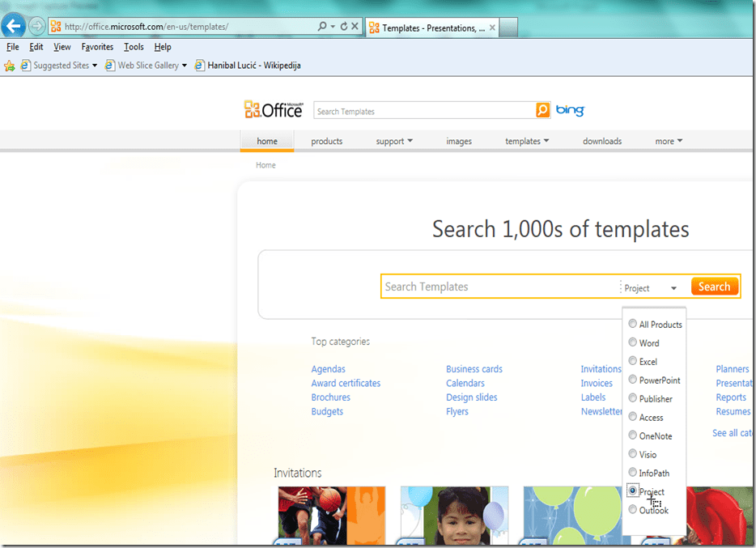
Task: Click the browser Back arrow button
Action: (14, 26)
